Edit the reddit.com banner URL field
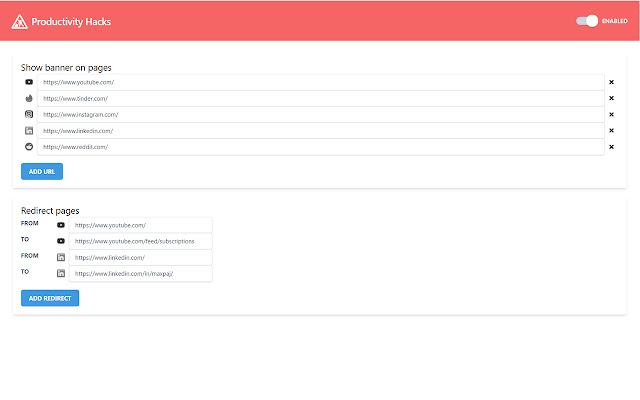 tap(321, 147)
